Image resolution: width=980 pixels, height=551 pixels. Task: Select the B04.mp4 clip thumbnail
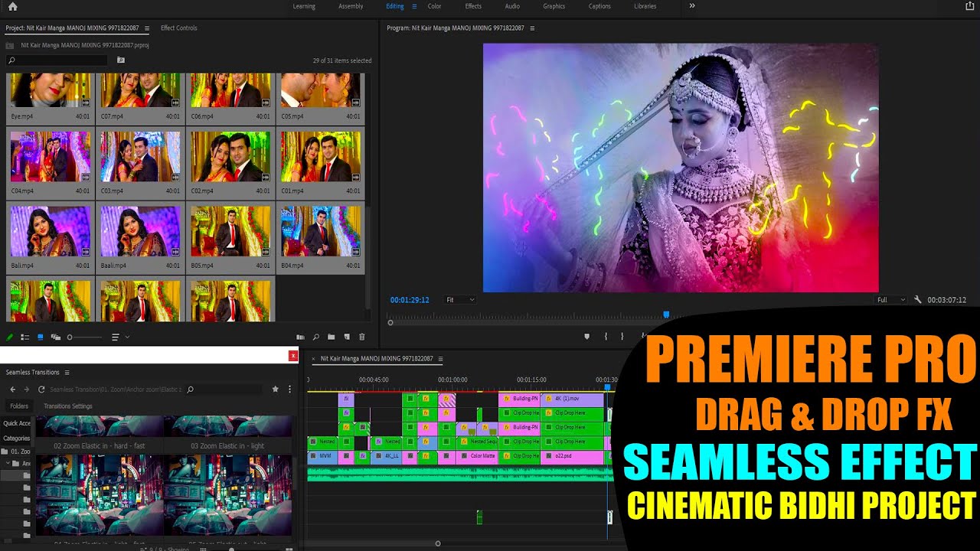tap(321, 231)
